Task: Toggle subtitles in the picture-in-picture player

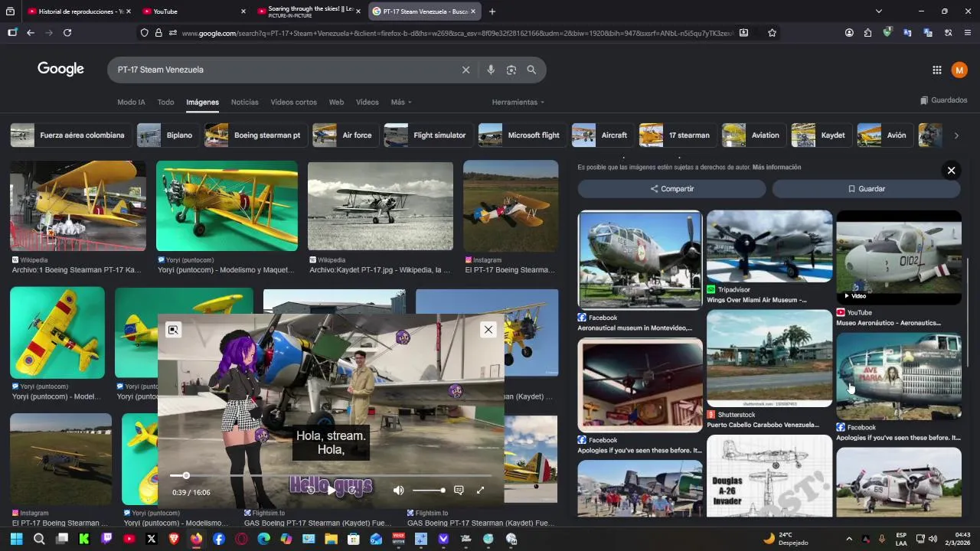Action: point(459,490)
